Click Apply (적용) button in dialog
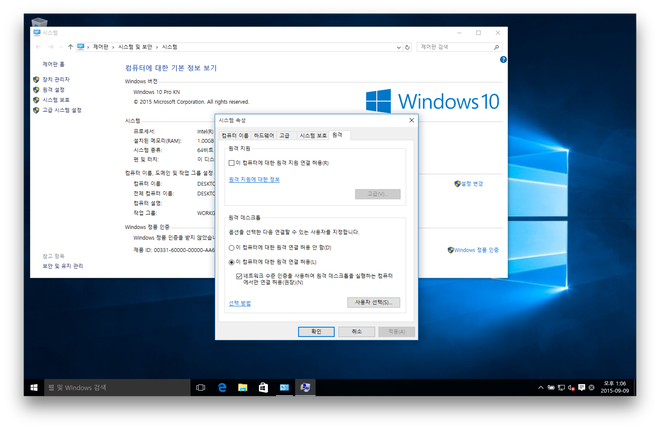 [x=397, y=332]
